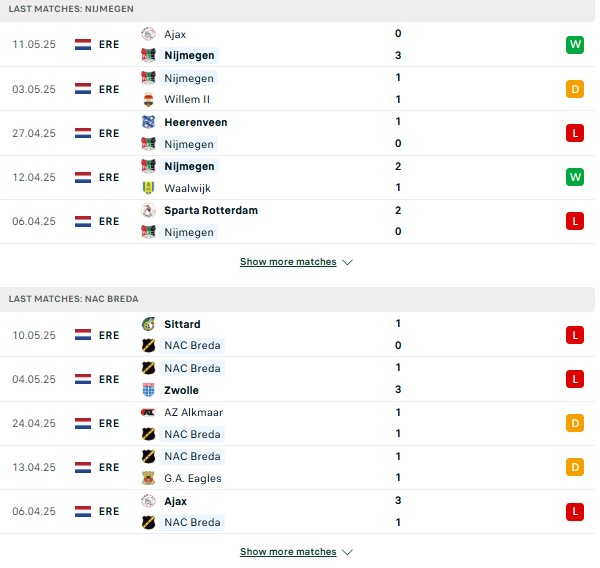Image resolution: width=600 pixels, height=568 pixels.
Task: Click the Waalwijk team badge
Action: 148,188
